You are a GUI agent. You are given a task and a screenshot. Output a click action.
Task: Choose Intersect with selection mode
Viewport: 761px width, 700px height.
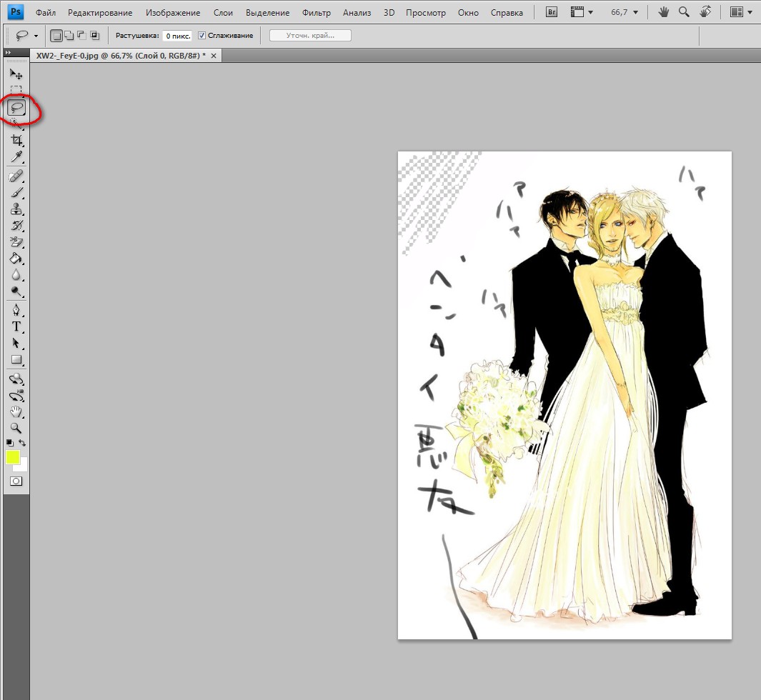pos(94,36)
